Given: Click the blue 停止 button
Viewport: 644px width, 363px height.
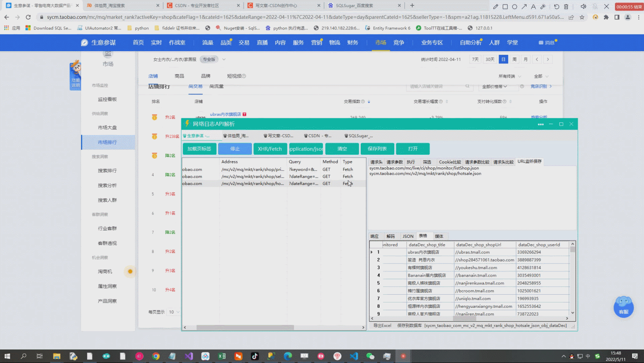Looking at the screenshot, I should [x=235, y=149].
